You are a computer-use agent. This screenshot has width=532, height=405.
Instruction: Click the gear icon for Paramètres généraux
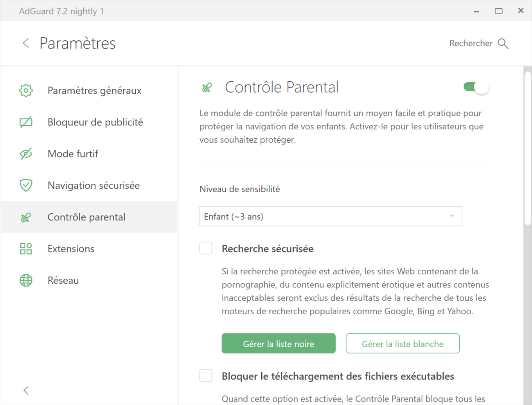pos(26,90)
